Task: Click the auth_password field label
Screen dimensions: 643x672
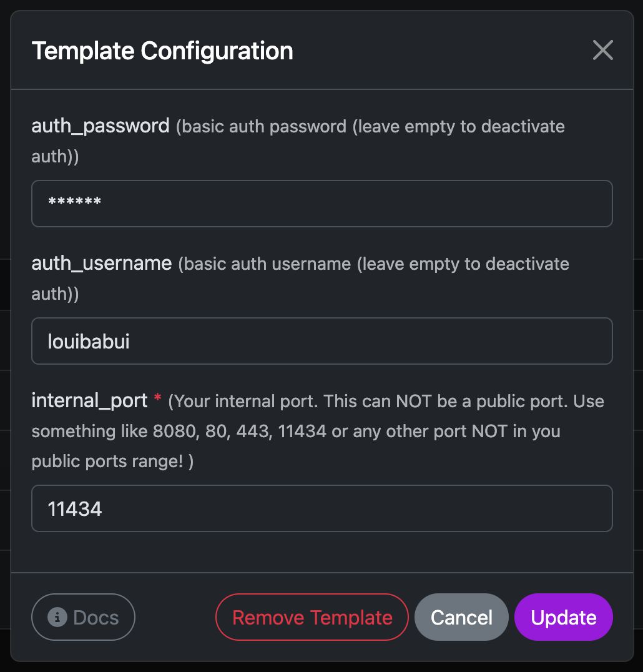Action: (100, 126)
